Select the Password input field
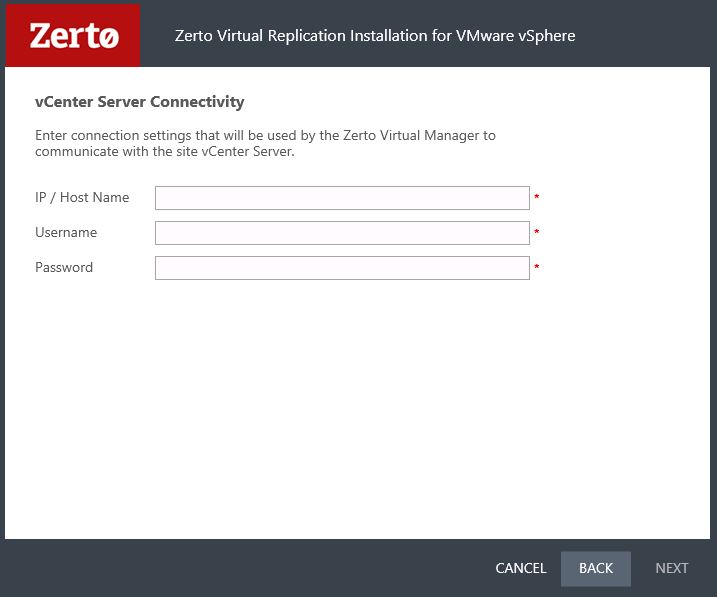The height and width of the screenshot is (597, 717). click(x=342, y=268)
